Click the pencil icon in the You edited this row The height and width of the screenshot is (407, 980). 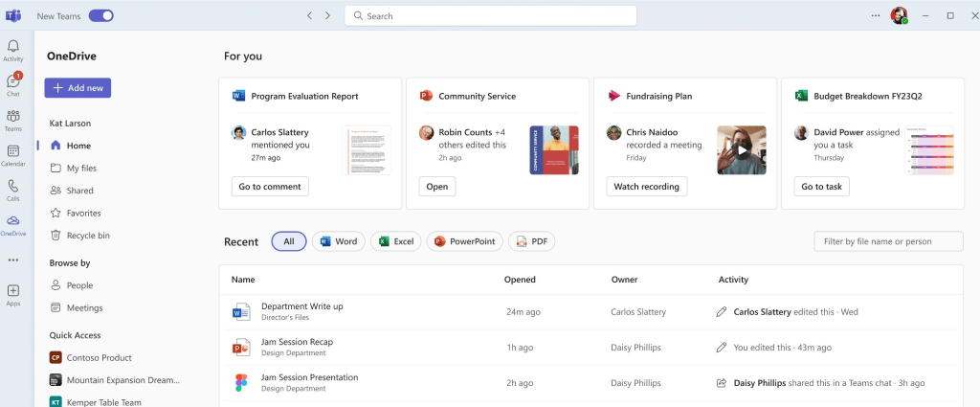[x=722, y=348]
